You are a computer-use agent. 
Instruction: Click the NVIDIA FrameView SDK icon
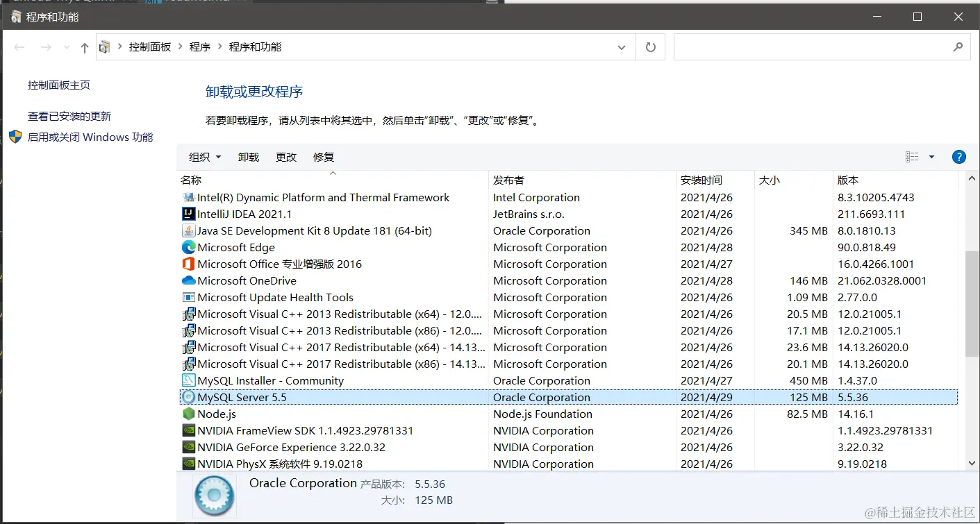click(x=188, y=430)
